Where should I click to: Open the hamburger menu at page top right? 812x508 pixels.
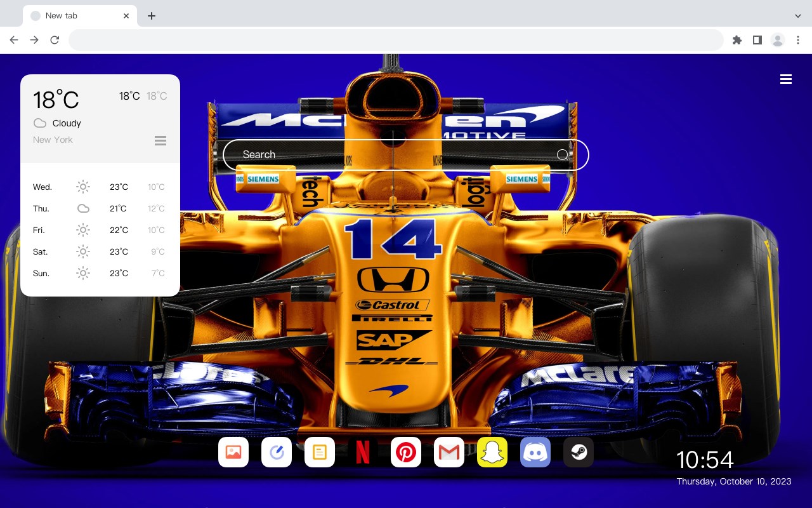point(786,79)
